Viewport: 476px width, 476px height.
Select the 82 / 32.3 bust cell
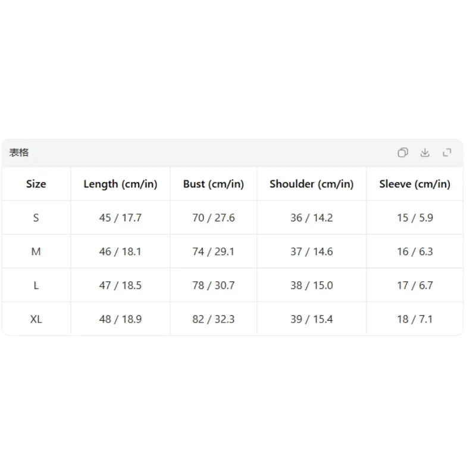[214, 319]
